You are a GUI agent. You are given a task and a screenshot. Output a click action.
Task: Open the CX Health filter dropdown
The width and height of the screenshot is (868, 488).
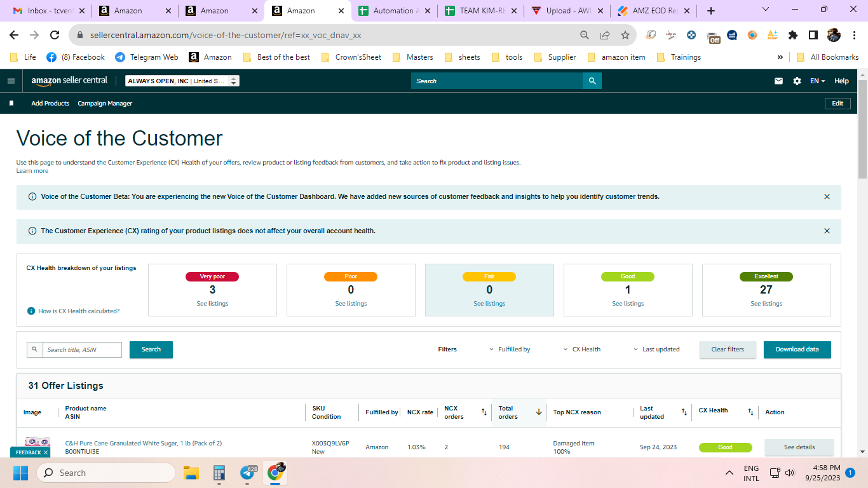pos(581,349)
